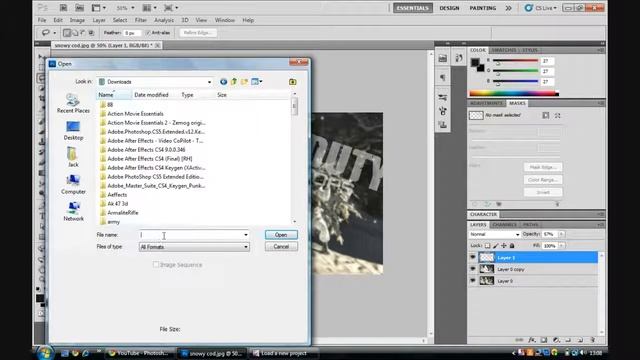Toggle lock image pixels brush icon
Viewport: 640px width, 360px height.
[496, 246]
